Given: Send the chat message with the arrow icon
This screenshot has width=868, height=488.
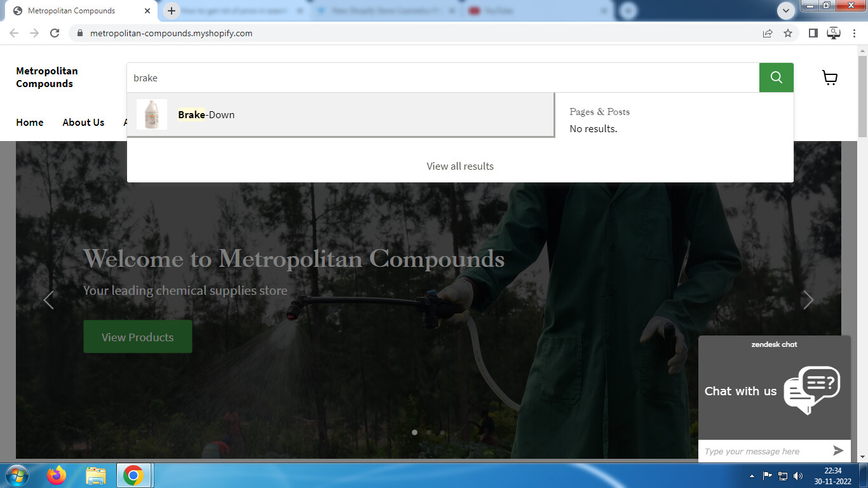Looking at the screenshot, I should [838, 451].
